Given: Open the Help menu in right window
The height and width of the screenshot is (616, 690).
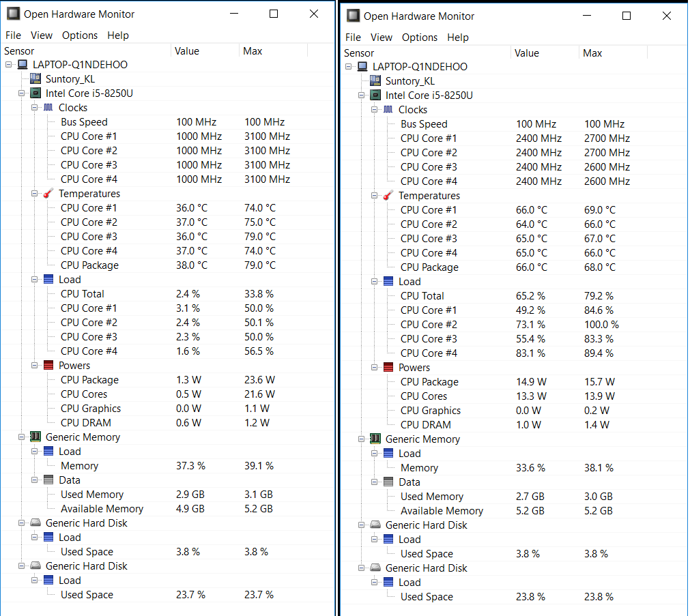Looking at the screenshot, I should [457, 38].
